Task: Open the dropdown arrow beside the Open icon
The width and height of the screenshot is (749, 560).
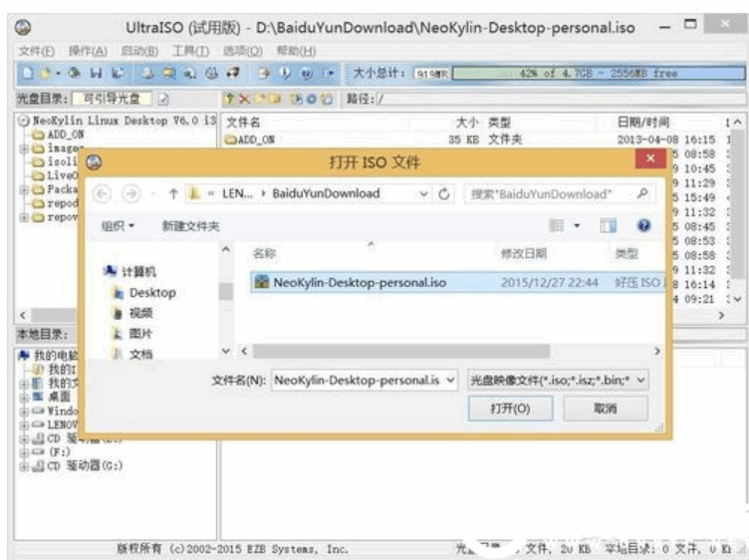Action: 58,74
